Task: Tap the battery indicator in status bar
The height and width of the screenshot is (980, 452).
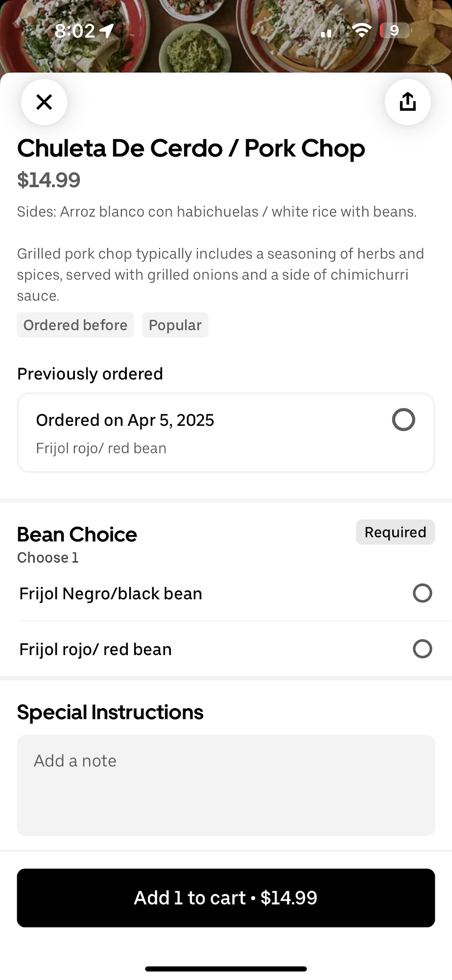Action: [x=394, y=31]
